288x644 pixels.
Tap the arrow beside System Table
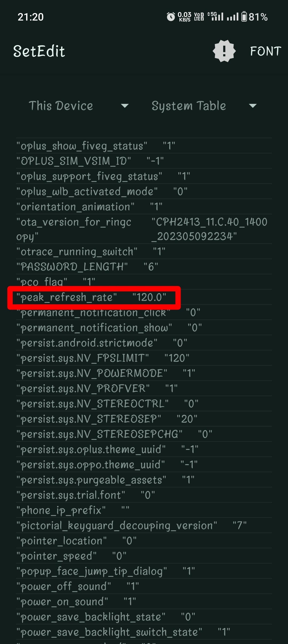pos(253,106)
